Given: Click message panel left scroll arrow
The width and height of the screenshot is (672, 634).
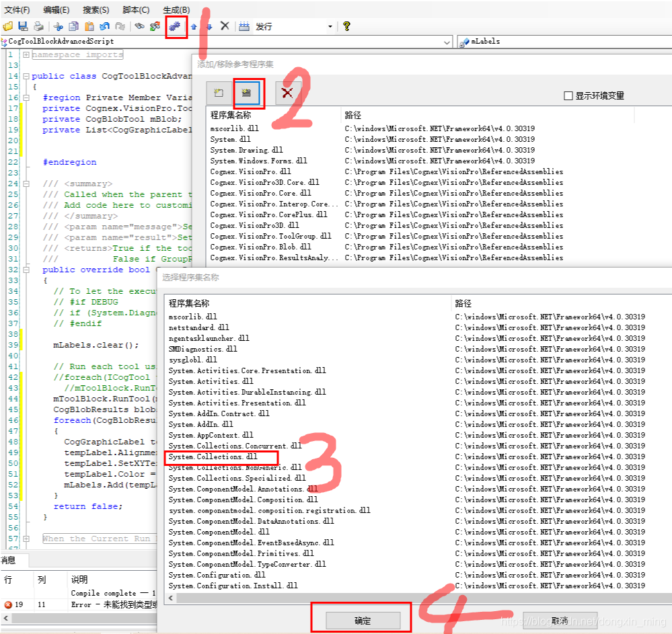Looking at the screenshot, I should pos(5,618).
